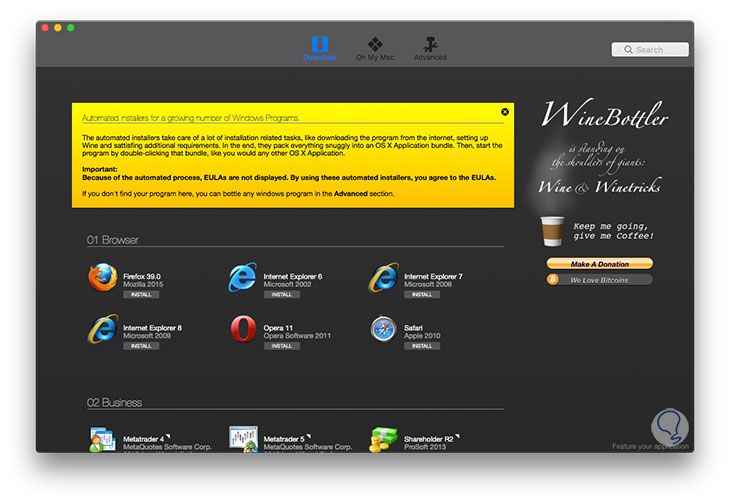This screenshot has height=504, width=730.
Task: Maximize the window with green button
Action: pyautogui.click(x=71, y=28)
